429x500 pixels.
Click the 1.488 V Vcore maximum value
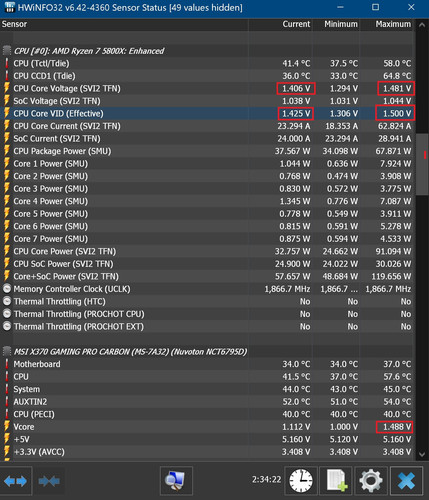click(397, 427)
